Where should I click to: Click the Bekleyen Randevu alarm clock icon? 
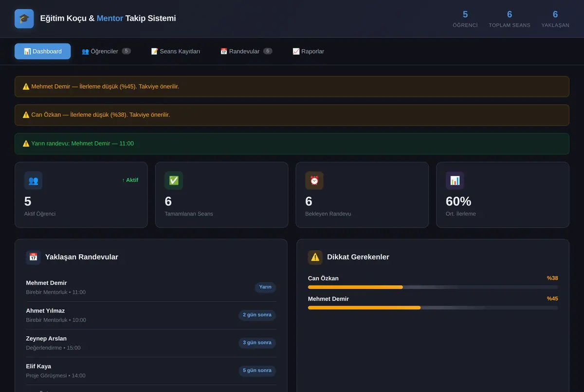pos(314,180)
